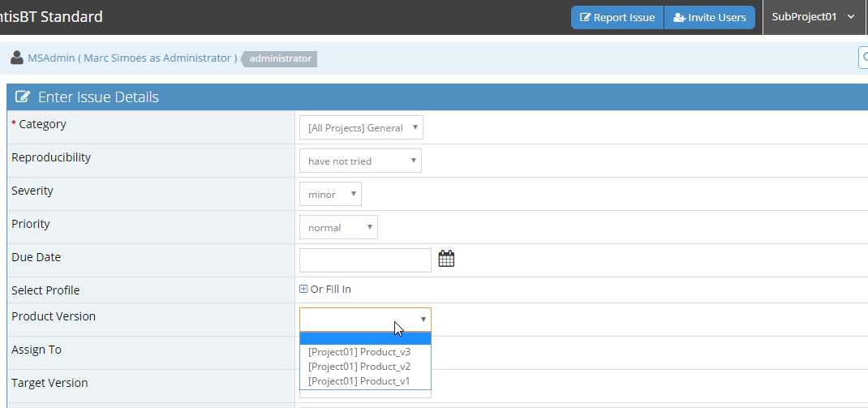Click the plus icon beside Or Fill In
Viewport: 868px width, 408px height.
coord(304,290)
